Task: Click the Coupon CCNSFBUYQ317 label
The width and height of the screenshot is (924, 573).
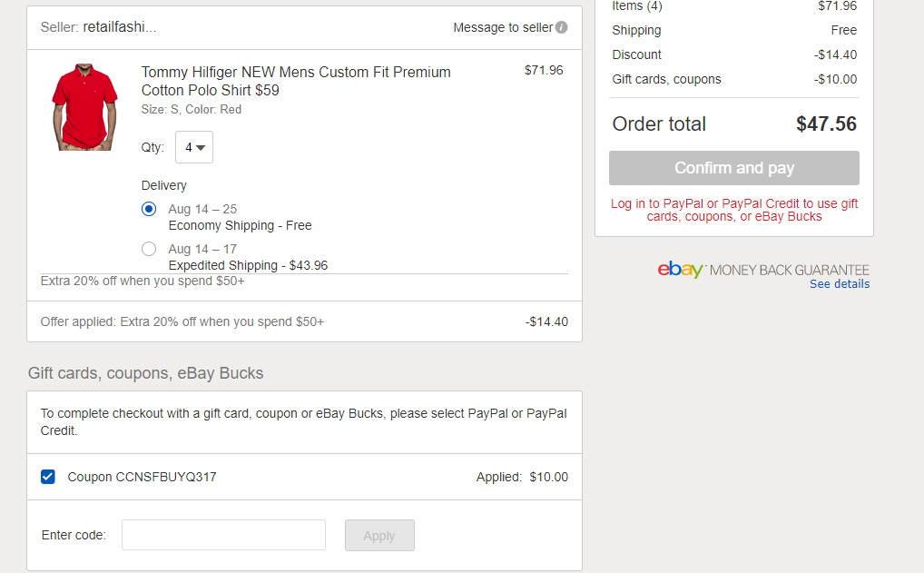Action: click(142, 477)
